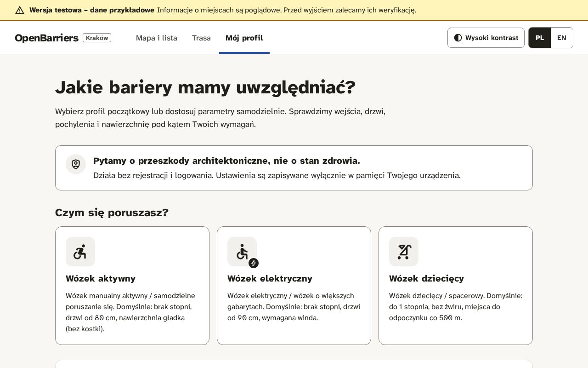Choose the Wózek elektryczny profile card
This screenshot has width=588, height=368.
coord(294,286)
